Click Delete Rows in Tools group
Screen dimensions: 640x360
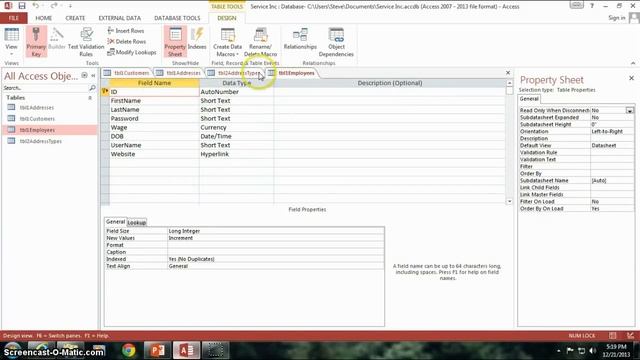click(127, 41)
